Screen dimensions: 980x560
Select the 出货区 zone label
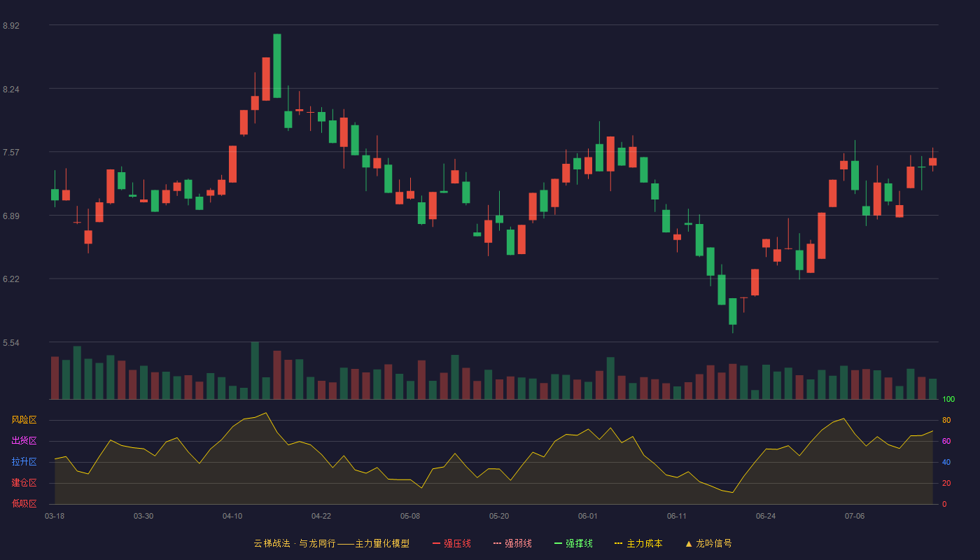[x=24, y=441]
